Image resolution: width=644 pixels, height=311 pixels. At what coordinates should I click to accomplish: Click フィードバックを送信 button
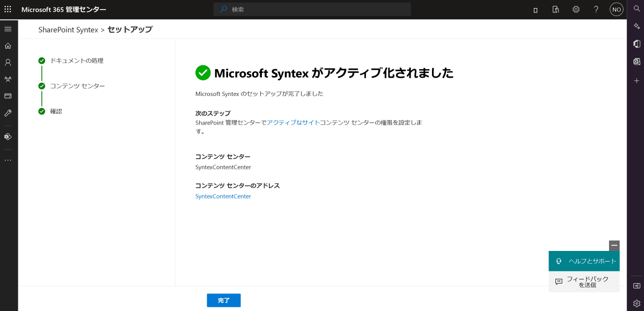(x=584, y=282)
